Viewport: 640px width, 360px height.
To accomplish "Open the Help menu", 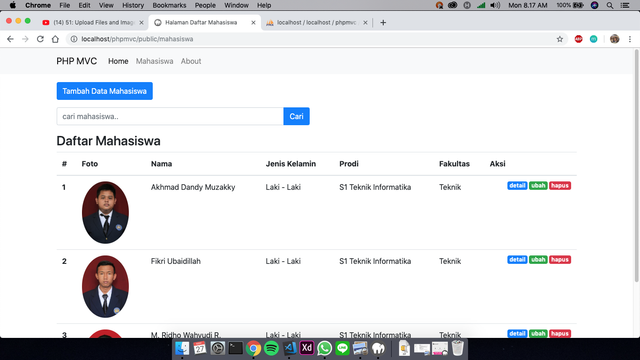I will pos(264,5).
